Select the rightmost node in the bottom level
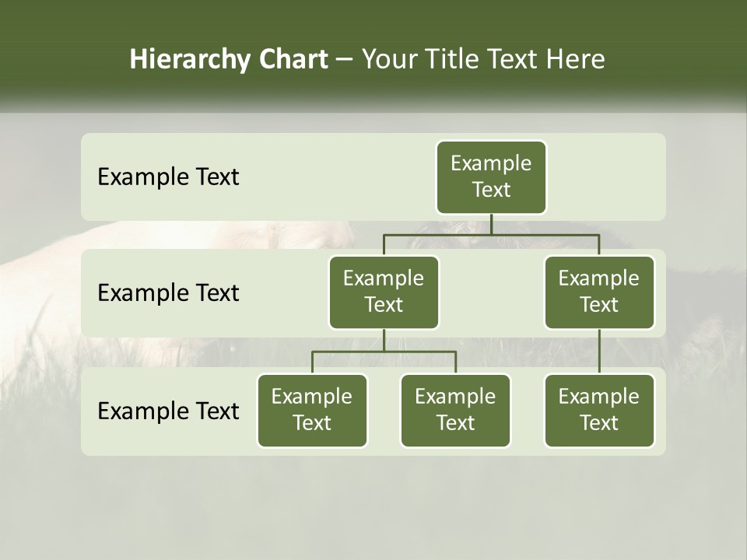The width and height of the screenshot is (747, 560). (x=599, y=410)
